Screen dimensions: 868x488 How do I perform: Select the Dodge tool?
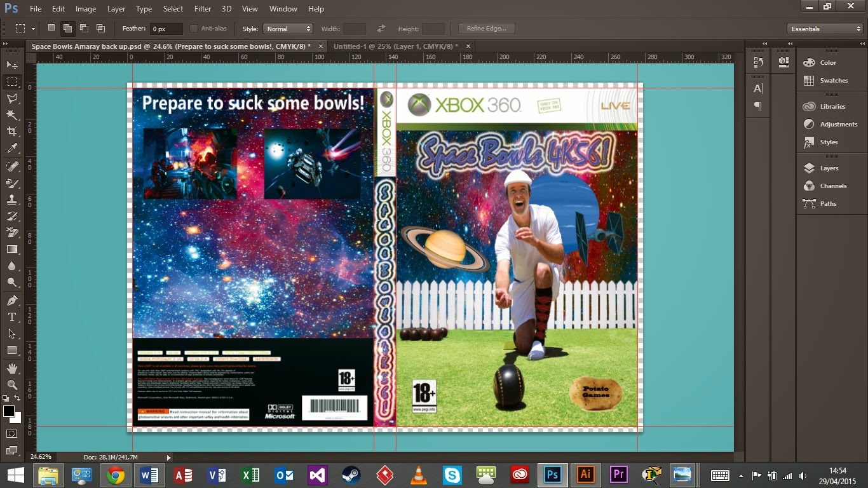(12, 282)
